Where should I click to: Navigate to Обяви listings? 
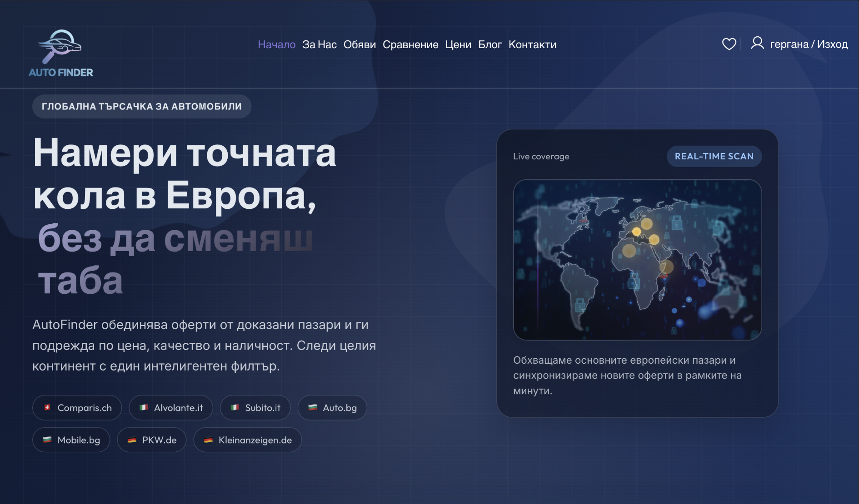pos(360,44)
